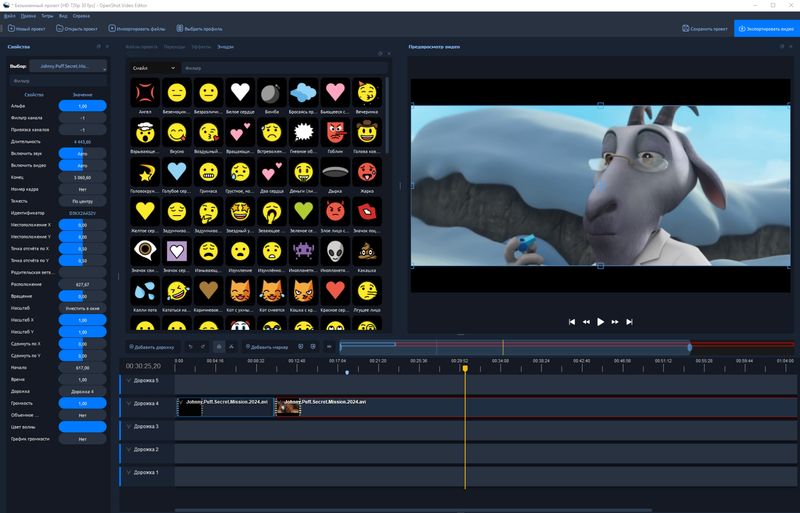Click the undo arrow in timeline toolbar
The height and width of the screenshot is (513, 800).
190,347
